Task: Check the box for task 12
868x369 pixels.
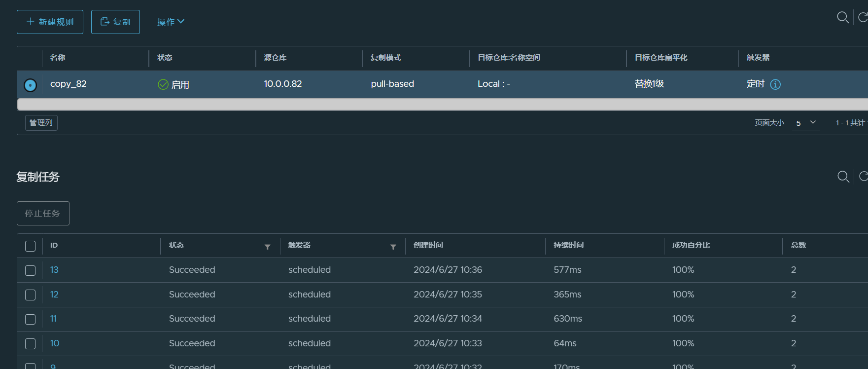Action: [x=30, y=295]
